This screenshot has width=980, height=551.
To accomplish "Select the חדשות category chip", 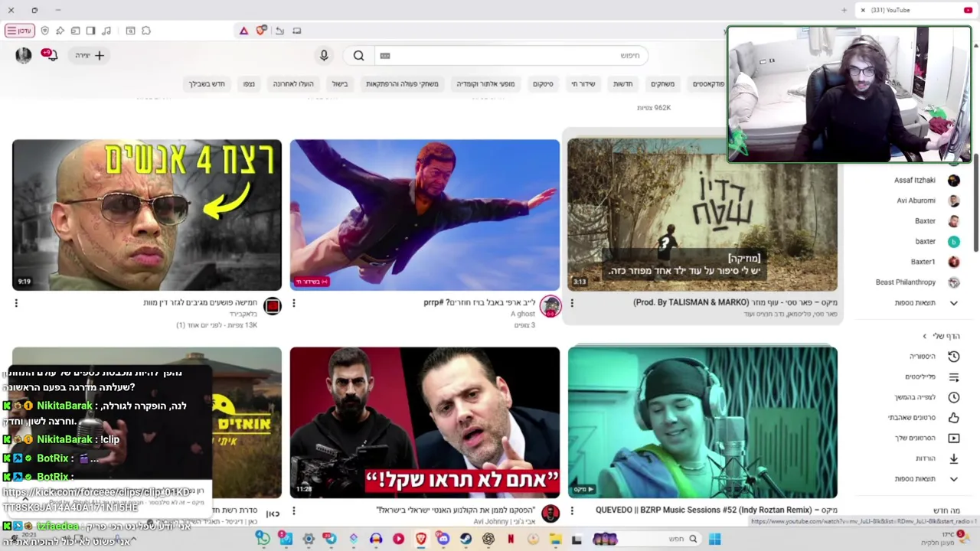I will 623,83.
